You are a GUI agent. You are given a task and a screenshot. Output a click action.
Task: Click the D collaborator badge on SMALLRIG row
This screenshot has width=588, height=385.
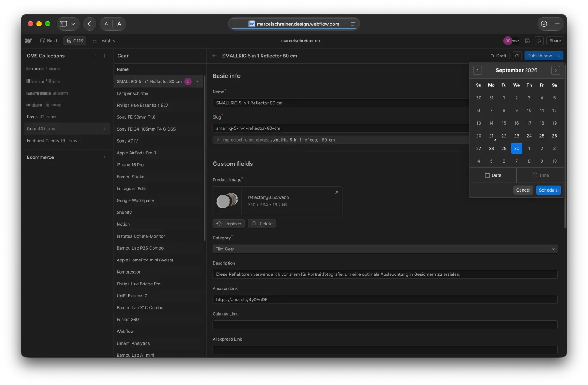coord(188,82)
